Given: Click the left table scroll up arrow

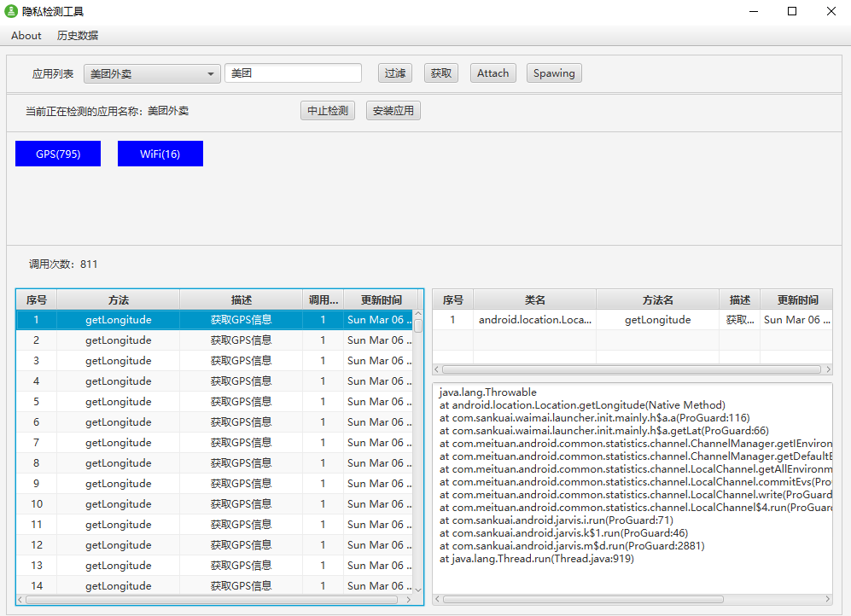Looking at the screenshot, I should pos(418,314).
